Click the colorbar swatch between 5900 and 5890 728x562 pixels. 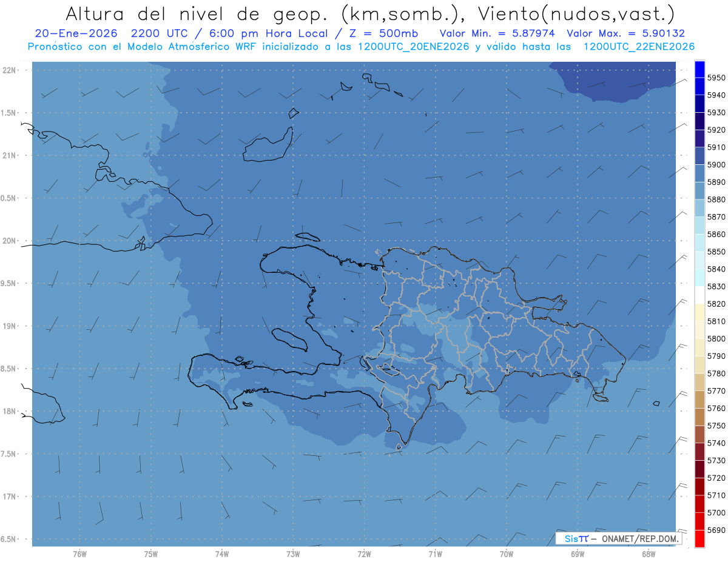[699, 173]
